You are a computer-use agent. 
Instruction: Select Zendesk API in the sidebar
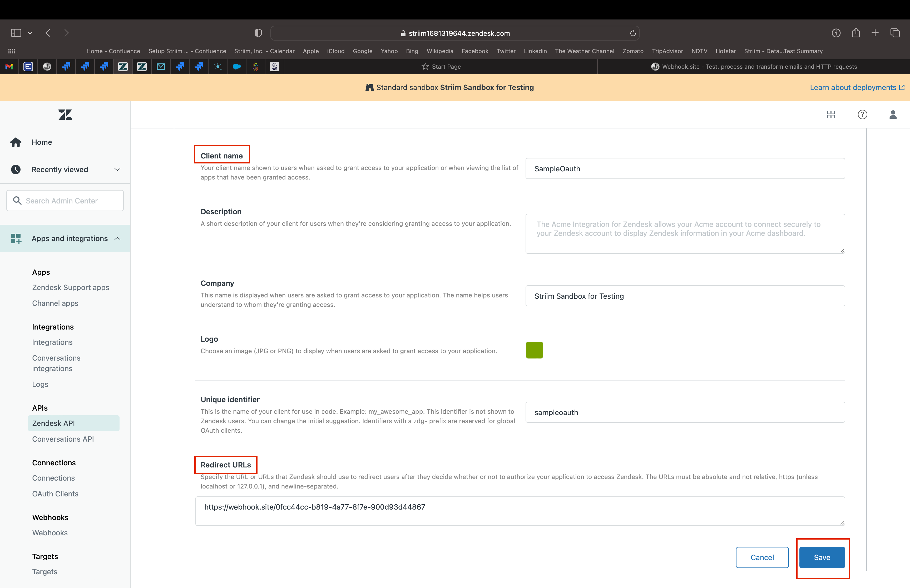(x=53, y=423)
